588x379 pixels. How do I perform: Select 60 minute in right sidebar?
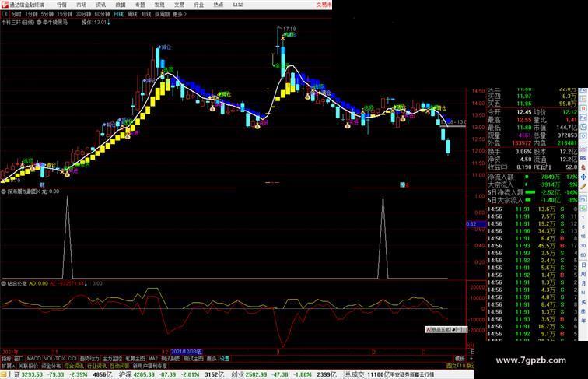click(583, 255)
